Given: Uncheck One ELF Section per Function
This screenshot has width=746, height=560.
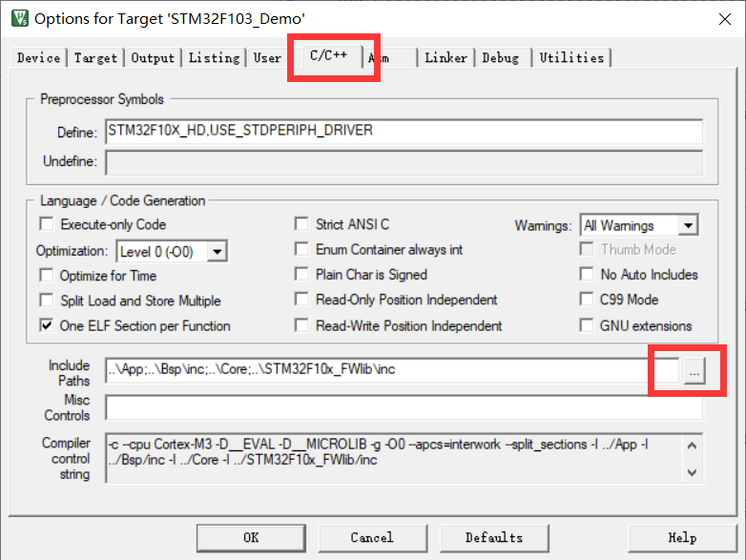Looking at the screenshot, I should pyautogui.click(x=47, y=325).
